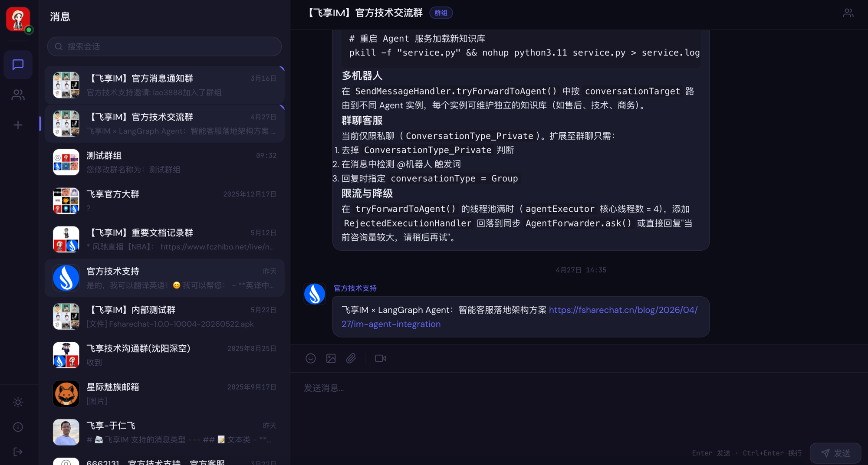Open the 飞享官方大群 conversation

point(164,201)
